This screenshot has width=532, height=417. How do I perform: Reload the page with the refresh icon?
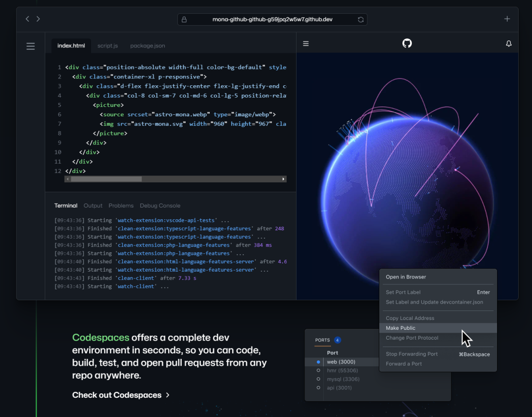tap(360, 19)
